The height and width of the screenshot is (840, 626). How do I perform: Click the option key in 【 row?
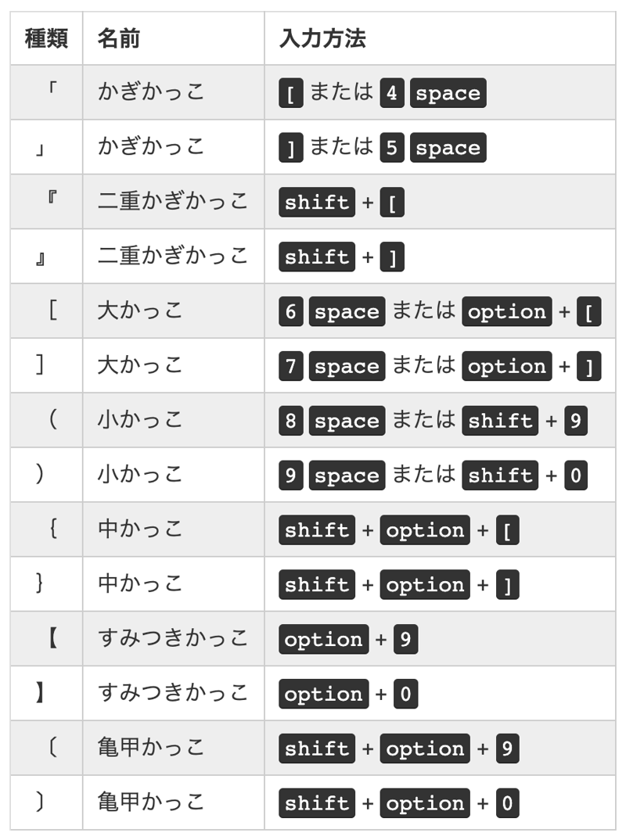pos(323,640)
